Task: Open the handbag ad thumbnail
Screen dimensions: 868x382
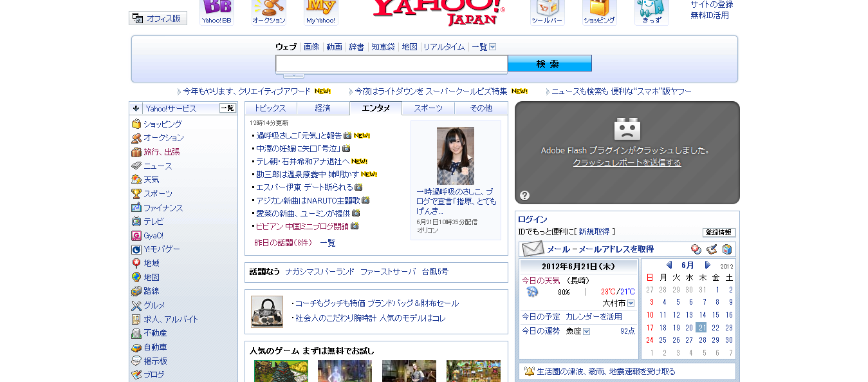Action: coord(267,312)
